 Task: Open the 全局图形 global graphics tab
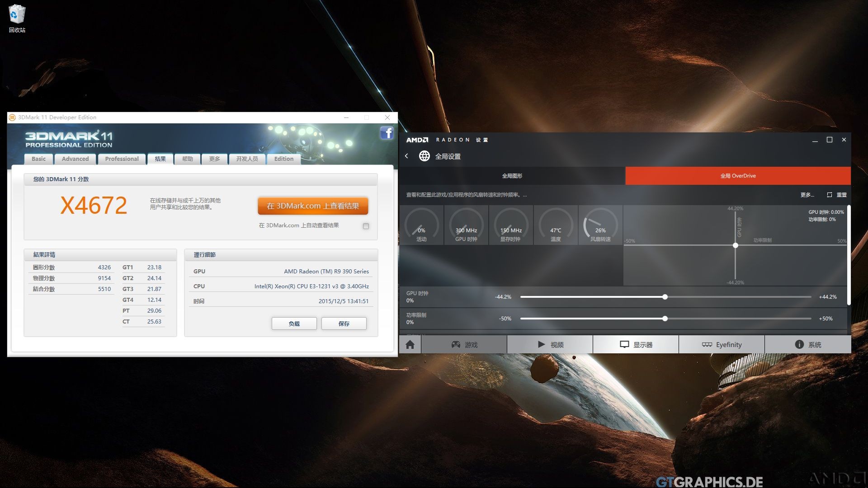coord(512,176)
